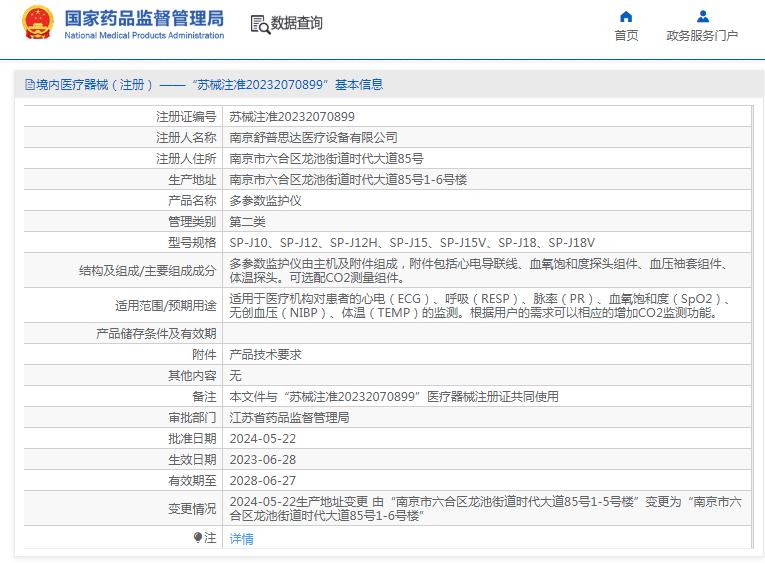Select expiry date 2028-06-27
Viewport: 765px width, 563px height.
pos(262,480)
